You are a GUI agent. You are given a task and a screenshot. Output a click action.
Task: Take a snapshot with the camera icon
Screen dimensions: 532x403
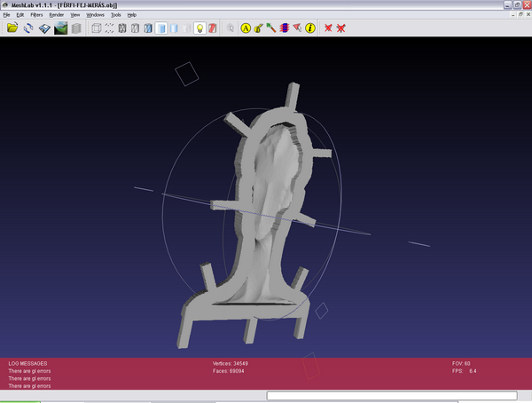point(60,28)
